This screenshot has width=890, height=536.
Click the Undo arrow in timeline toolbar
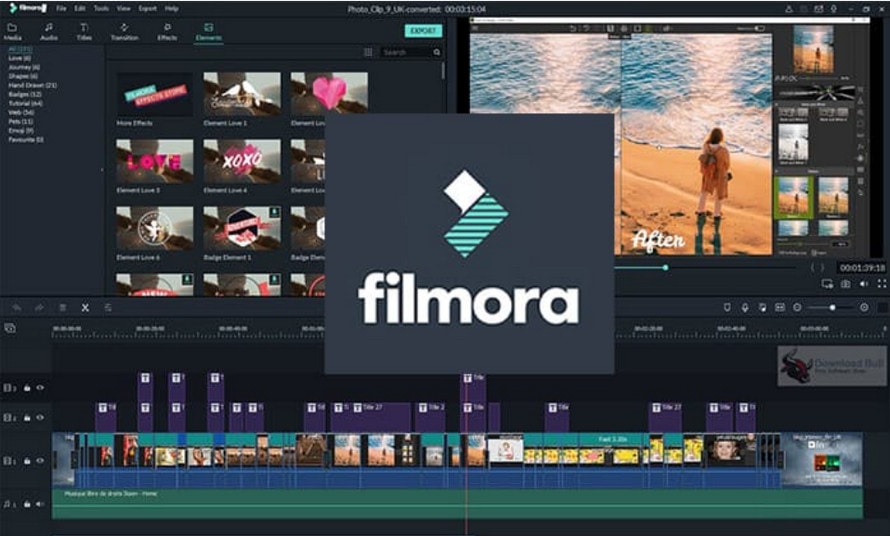pos(16,308)
